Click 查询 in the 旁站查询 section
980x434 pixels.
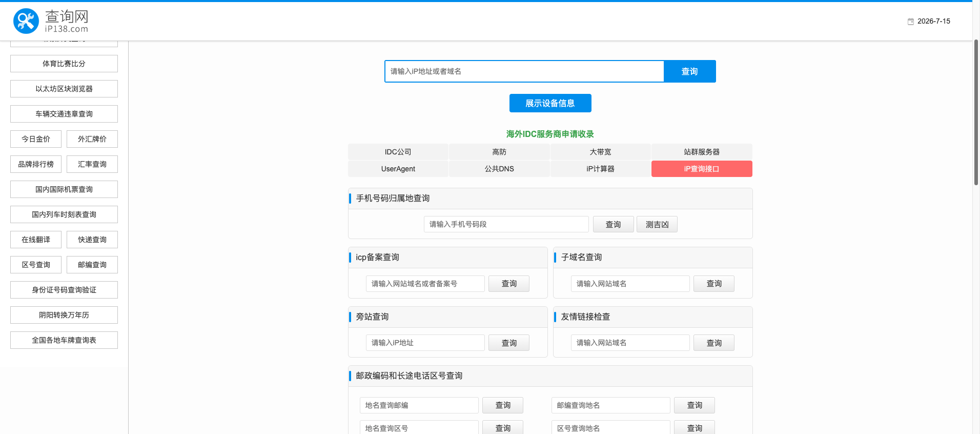pos(509,343)
